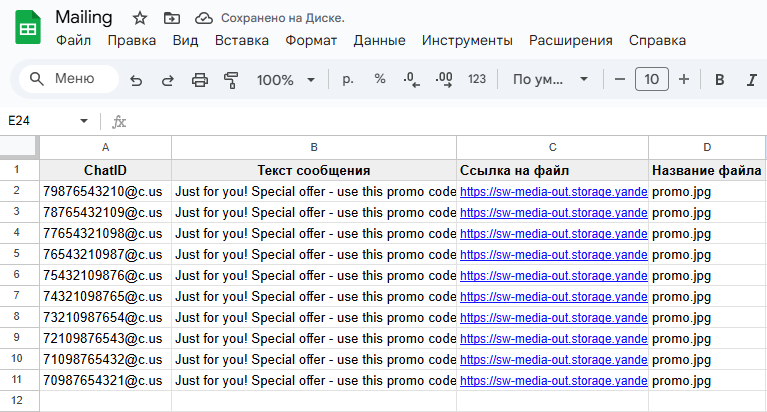
Task: Click the font size input field
Action: [652, 79]
